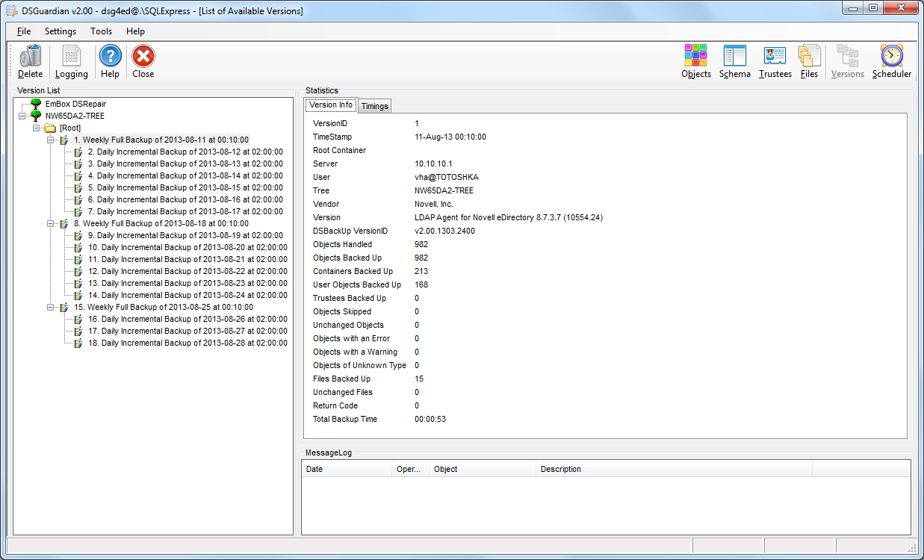Click the Oper... column header
924x560 pixels.
[x=411, y=469]
